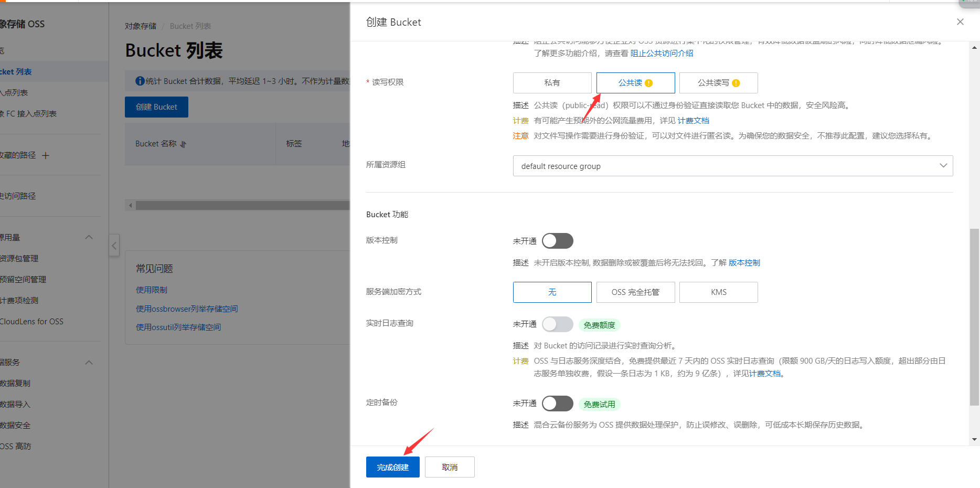Click the table horizontal scrollbar bar
The image size is (980, 488).
click(242, 205)
